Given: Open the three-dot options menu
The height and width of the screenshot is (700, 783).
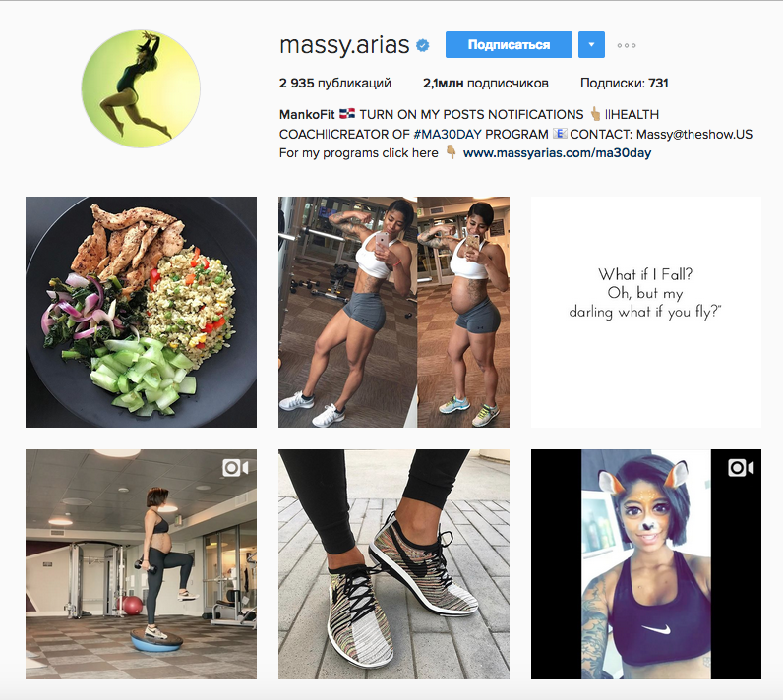Looking at the screenshot, I should tap(627, 45).
